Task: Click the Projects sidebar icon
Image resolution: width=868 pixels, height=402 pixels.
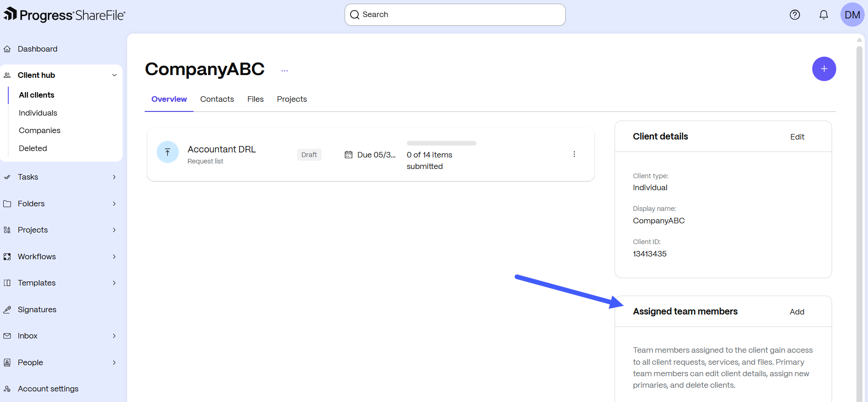Action: (7, 230)
